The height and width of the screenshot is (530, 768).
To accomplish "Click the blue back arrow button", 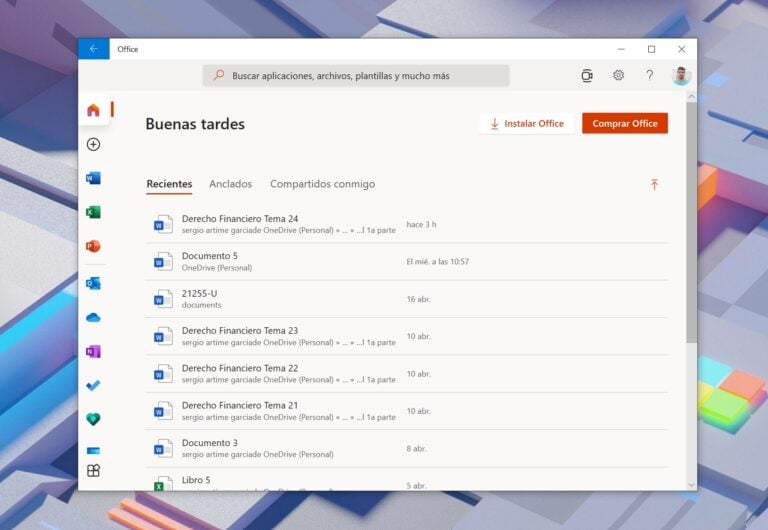I will point(94,49).
